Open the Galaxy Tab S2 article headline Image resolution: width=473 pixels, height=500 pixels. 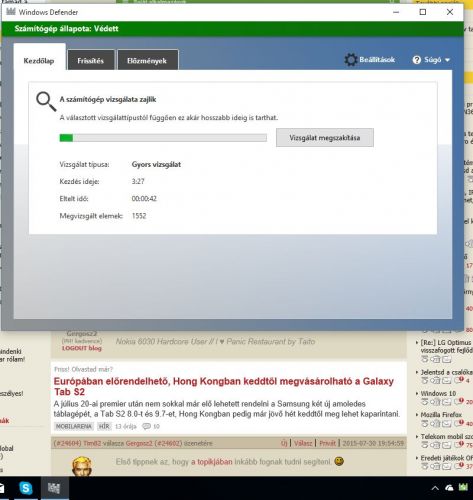click(x=224, y=386)
